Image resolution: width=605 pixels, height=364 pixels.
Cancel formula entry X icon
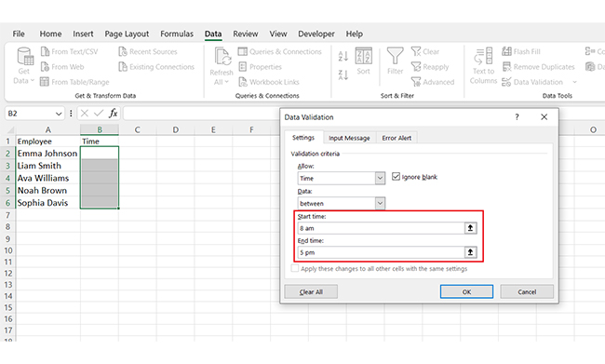(x=85, y=113)
